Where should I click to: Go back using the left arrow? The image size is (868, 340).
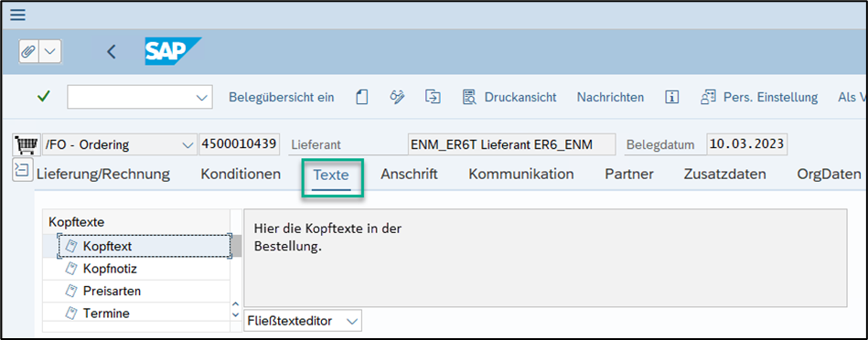coord(112,52)
